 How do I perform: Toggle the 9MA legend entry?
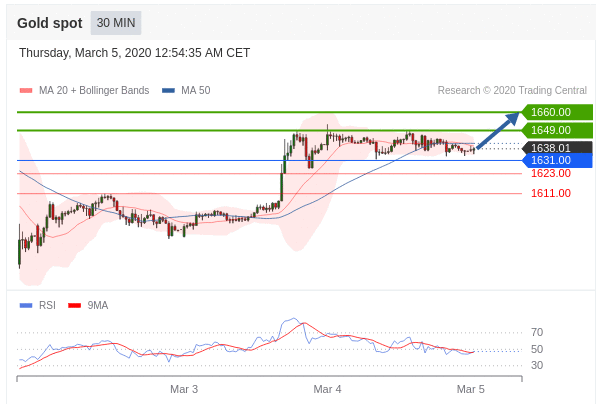point(97,305)
